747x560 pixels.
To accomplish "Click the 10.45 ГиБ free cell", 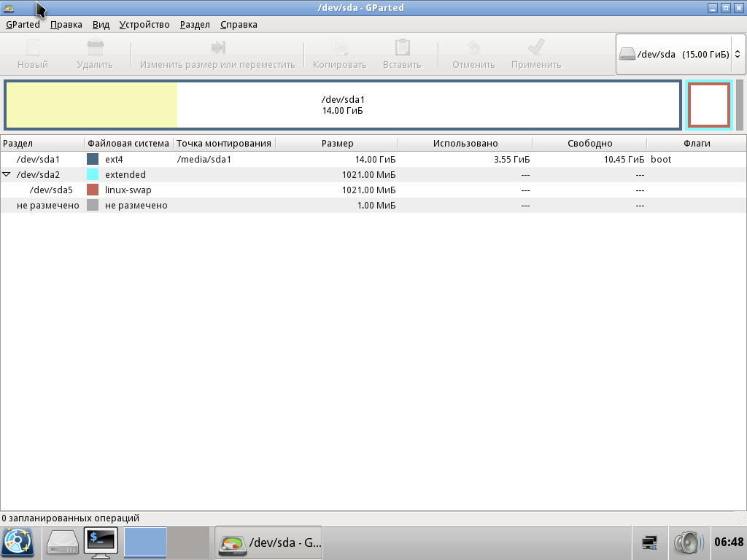I will [x=624, y=160].
